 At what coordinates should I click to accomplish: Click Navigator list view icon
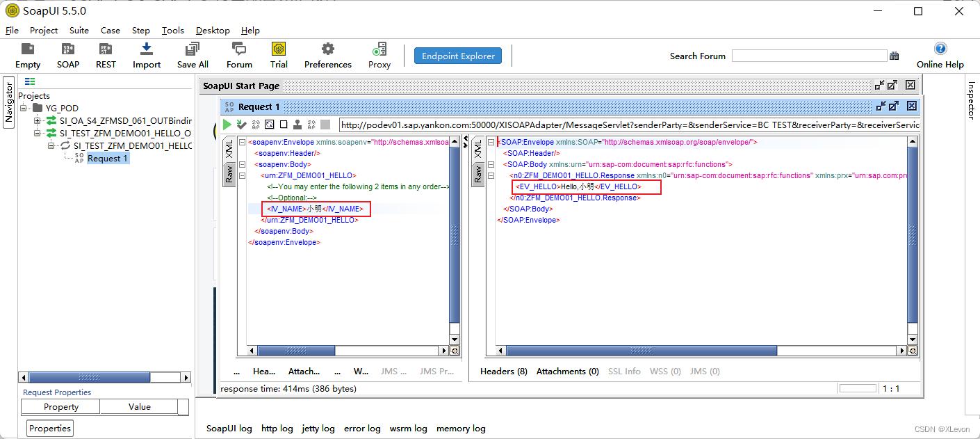(30, 82)
